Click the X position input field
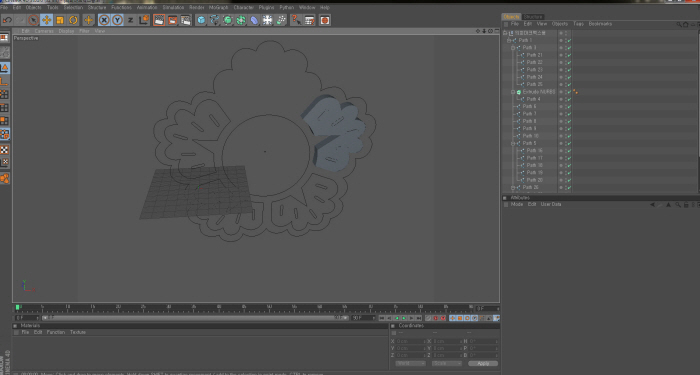 410,342
